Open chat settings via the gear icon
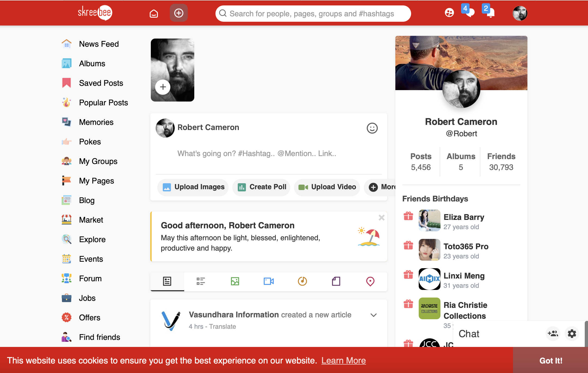Image resolution: width=588 pixels, height=373 pixels. pyautogui.click(x=572, y=334)
